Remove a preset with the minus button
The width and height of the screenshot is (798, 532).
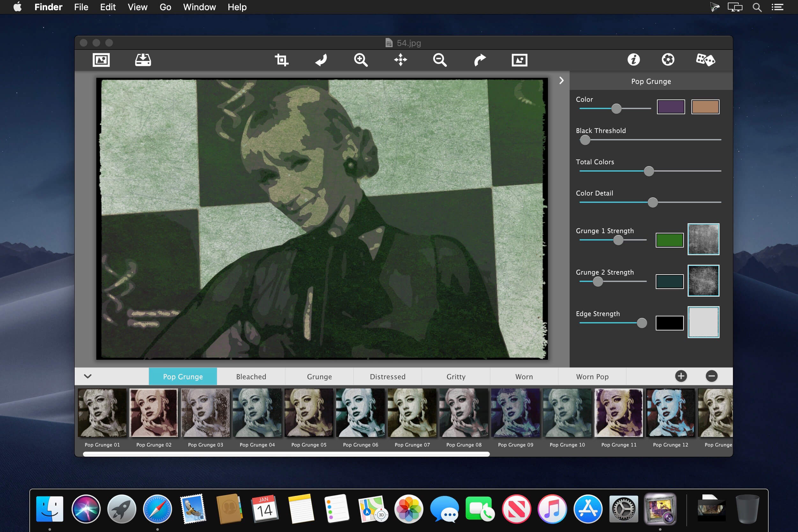712,376
